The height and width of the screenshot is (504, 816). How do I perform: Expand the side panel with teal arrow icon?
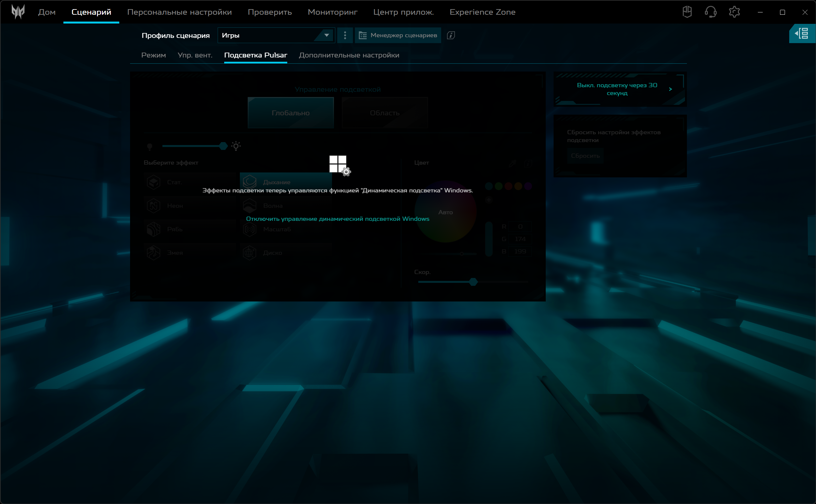pos(802,33)
